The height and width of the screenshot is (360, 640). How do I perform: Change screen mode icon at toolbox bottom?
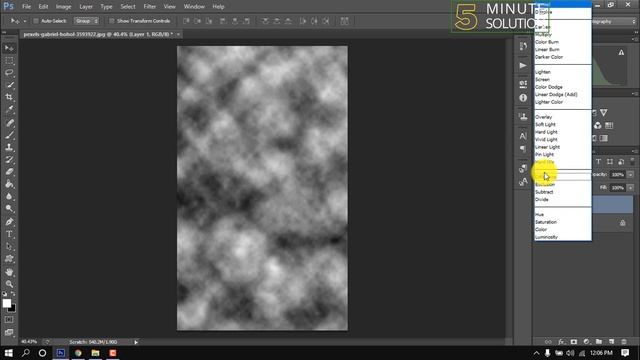tap(9, 332)
